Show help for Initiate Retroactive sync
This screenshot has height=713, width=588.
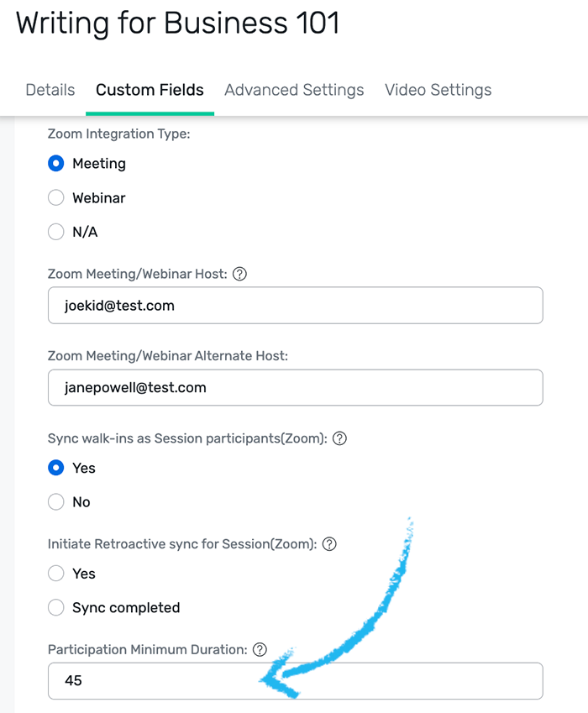[329, 544]
